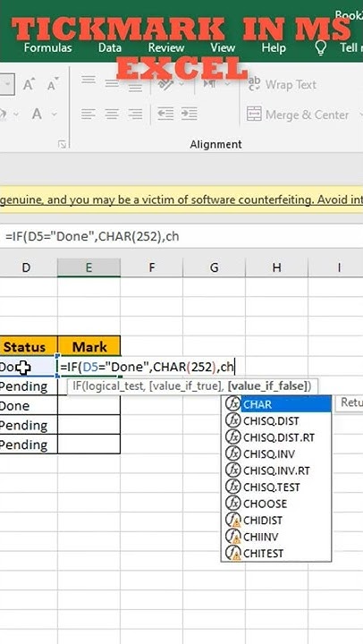
Task: Click the fx icon beside CHISQ.DIST.RT
Action: [x=232, y=437]
